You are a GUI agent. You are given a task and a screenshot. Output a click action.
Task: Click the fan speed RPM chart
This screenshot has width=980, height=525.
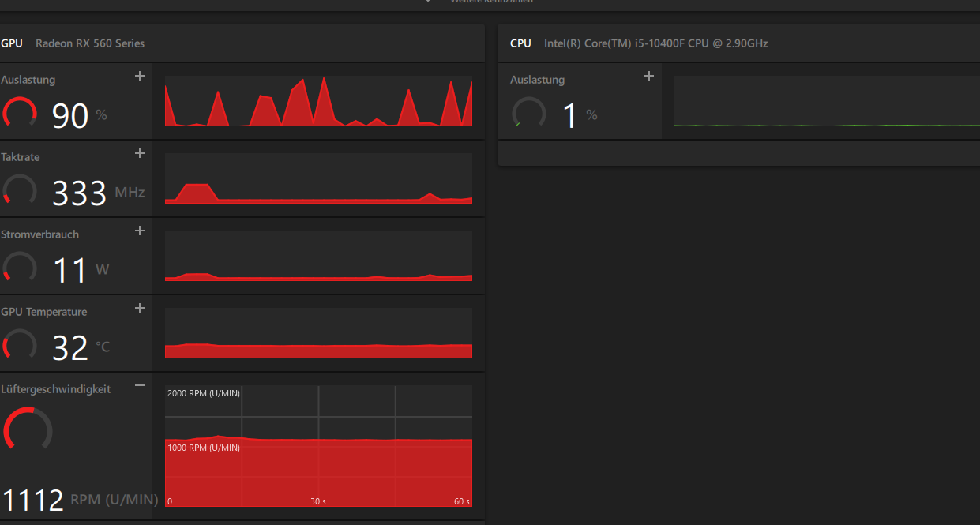[318, 446]
